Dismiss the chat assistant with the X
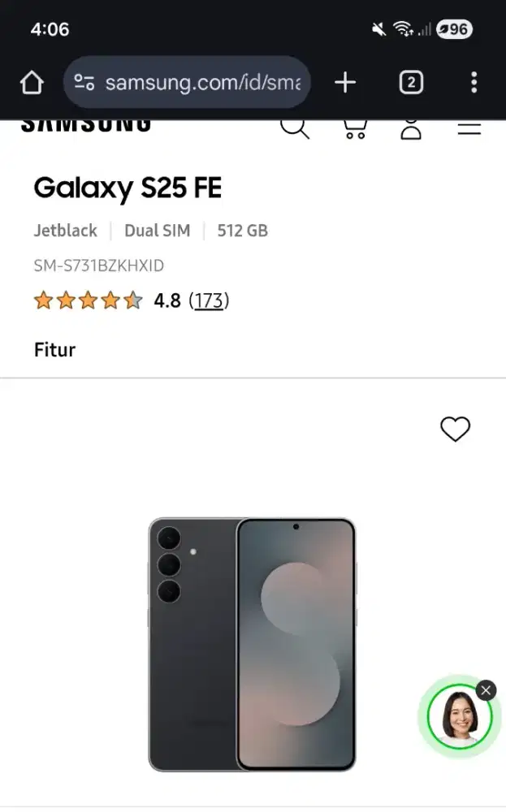Viewport: 506px width, 812px height. click(485, 690)
